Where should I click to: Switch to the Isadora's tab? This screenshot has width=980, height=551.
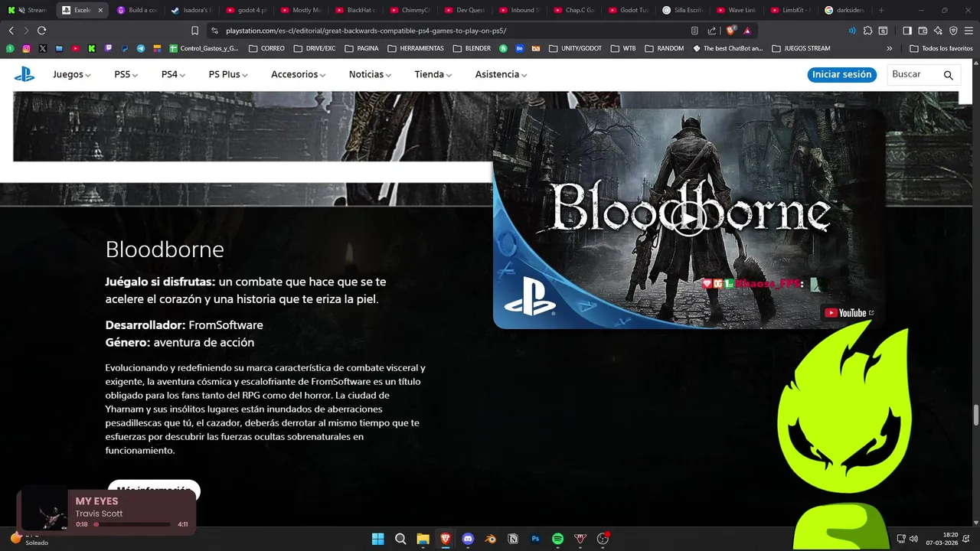point(191,11)
